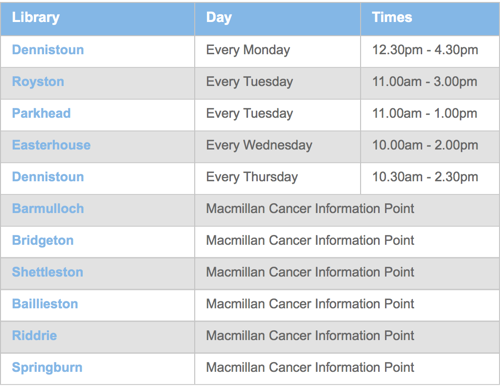The width and height of the screenshot is (500, 386).
Task: Open the Royston library link
Action: click(38, 82)
